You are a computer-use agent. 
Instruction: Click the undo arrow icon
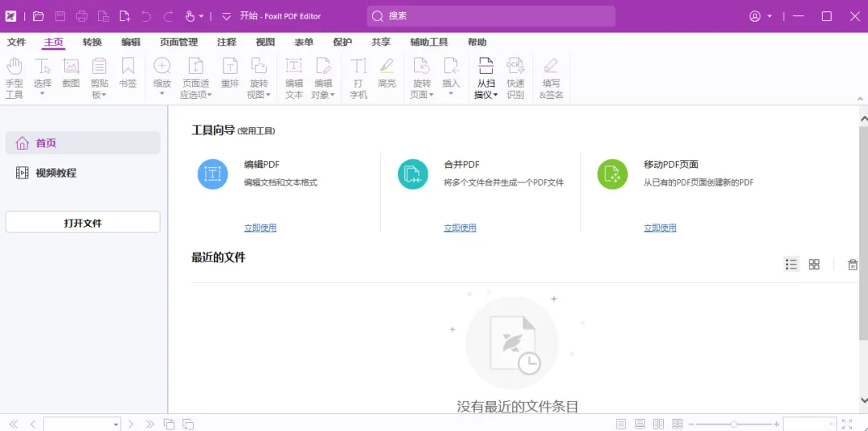click(146, 16)
